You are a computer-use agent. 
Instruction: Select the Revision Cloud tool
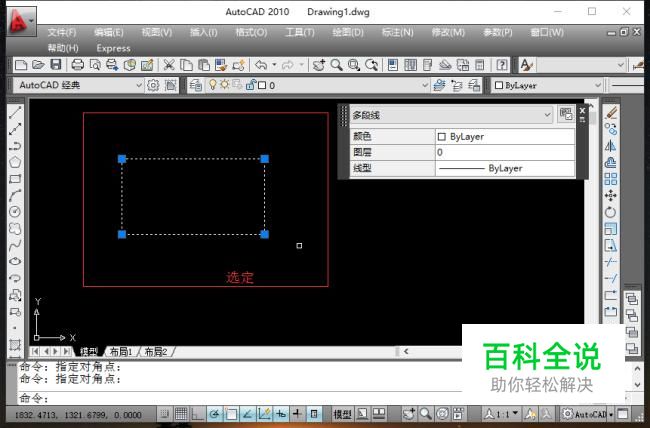15,229
